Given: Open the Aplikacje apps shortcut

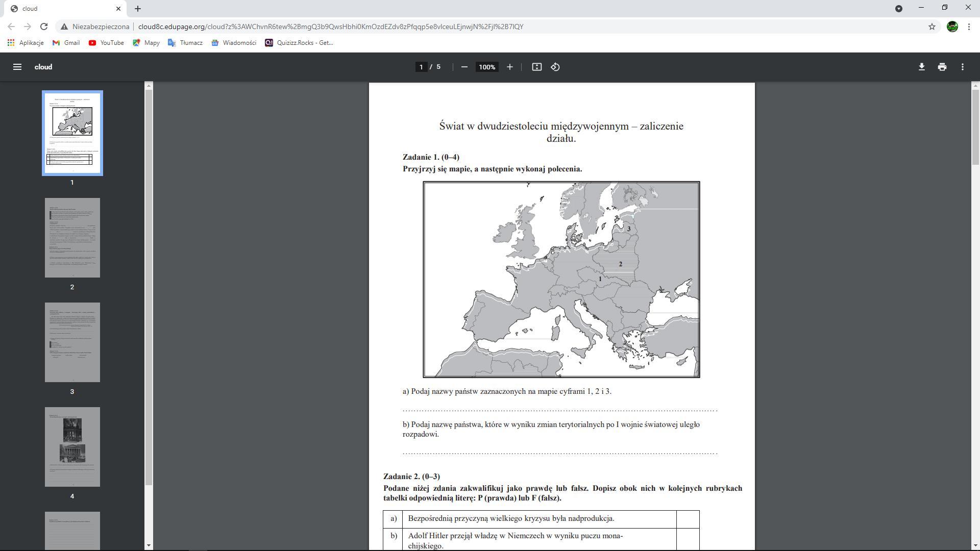Looking at the screenshot, I should pos(26,43).
